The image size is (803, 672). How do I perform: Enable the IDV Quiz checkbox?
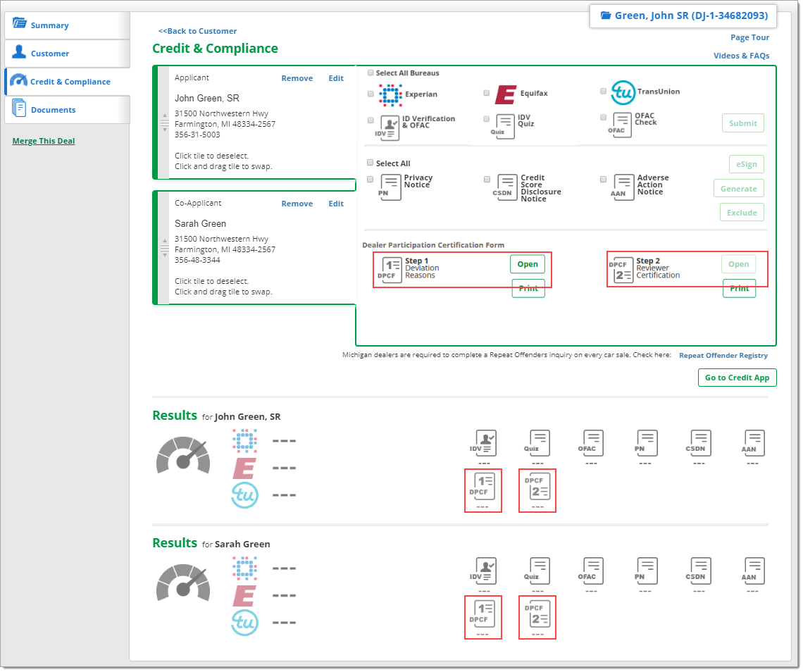487,118
